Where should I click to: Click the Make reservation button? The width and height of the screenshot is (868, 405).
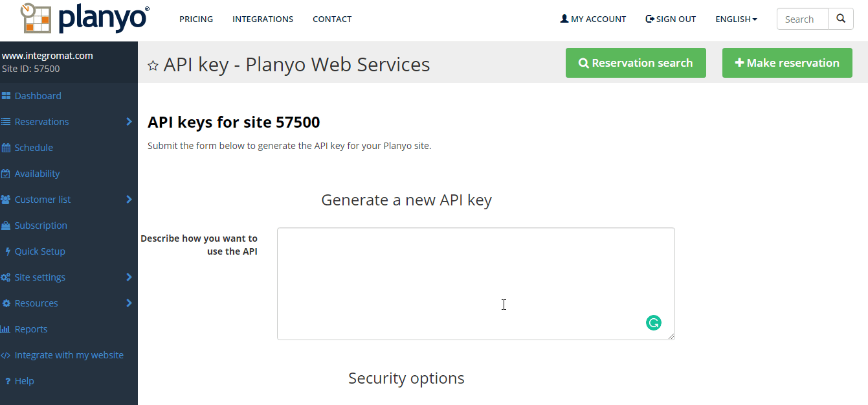tap(787, 63)
